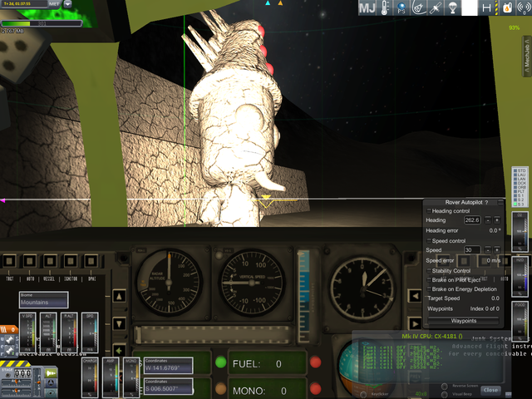Screen dimensions: 532x399
Task: Click the green stage activation icon
Action: tap(51, 373)
